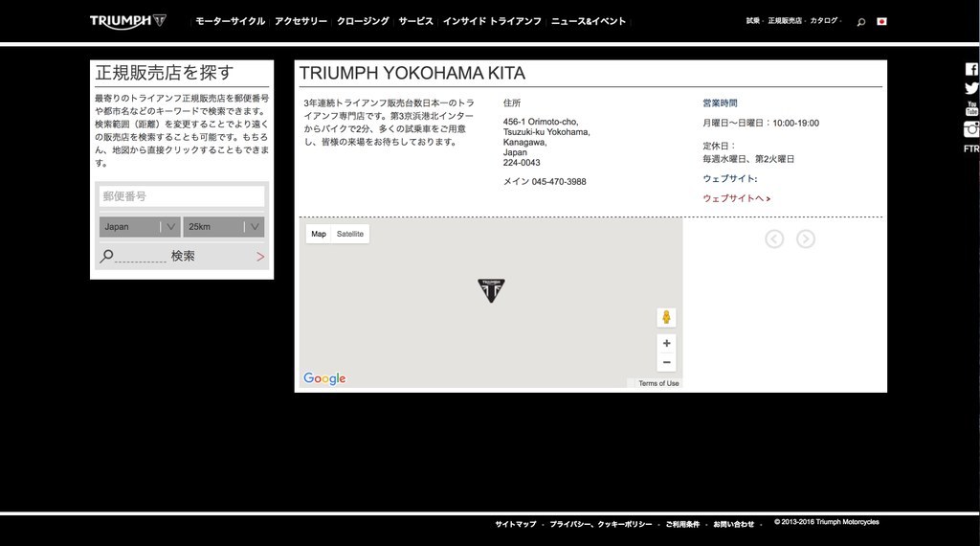Open the Facebook social icon
Viewport: 980px width, 546px height.
coord(971,69)
